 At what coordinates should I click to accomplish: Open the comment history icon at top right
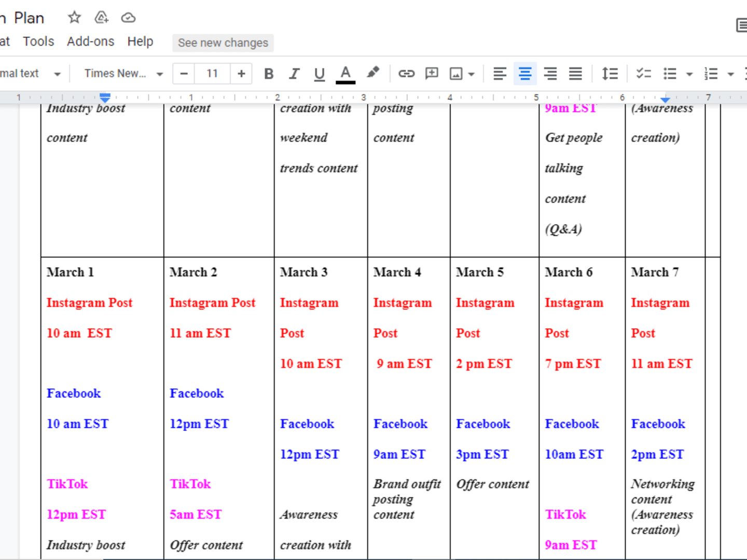[x=742, y=25]
